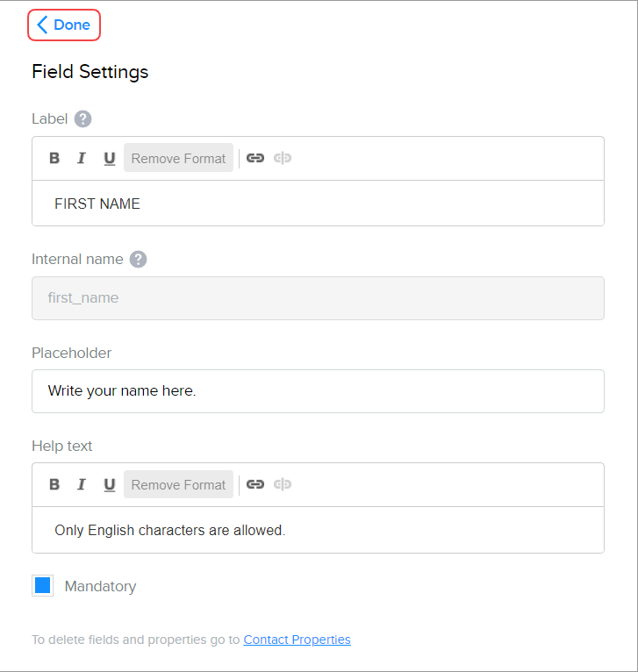638x672 pixels.
Task: Click unlink icon in Help text toolbar
Action: point(283,484)
